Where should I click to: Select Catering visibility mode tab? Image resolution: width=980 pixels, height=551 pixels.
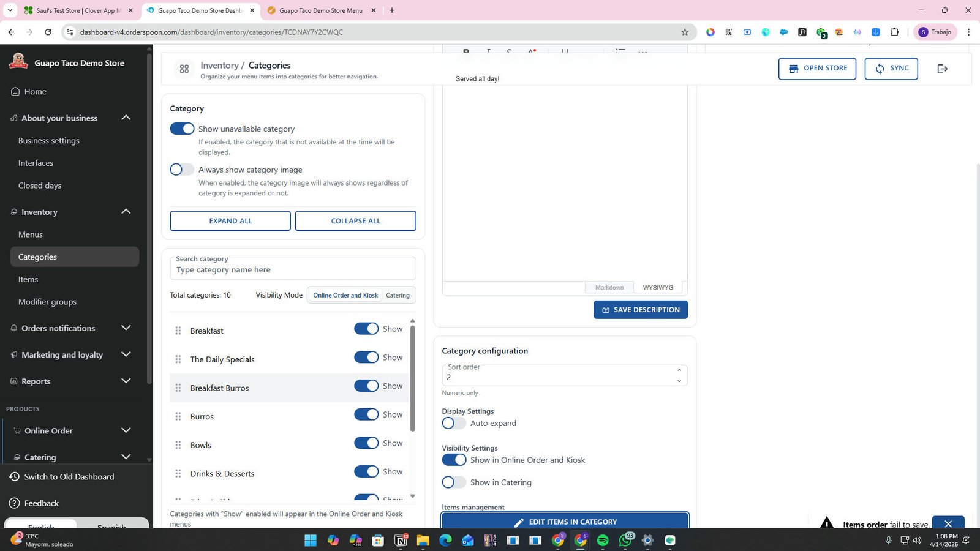tap(398, 295)
